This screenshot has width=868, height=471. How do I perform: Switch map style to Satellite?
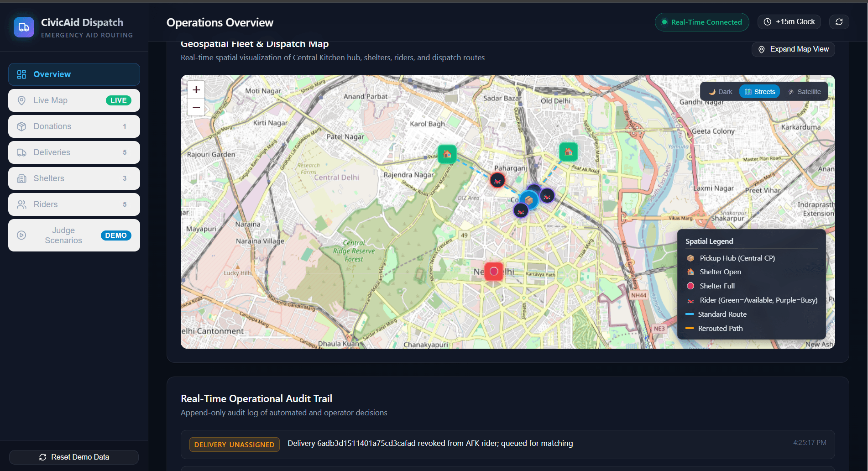click(805, 92)
